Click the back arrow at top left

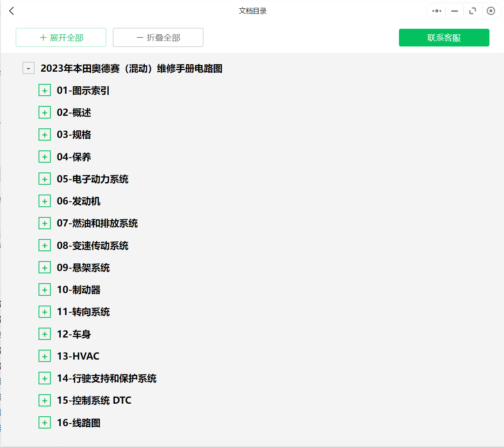pos(11,11)
